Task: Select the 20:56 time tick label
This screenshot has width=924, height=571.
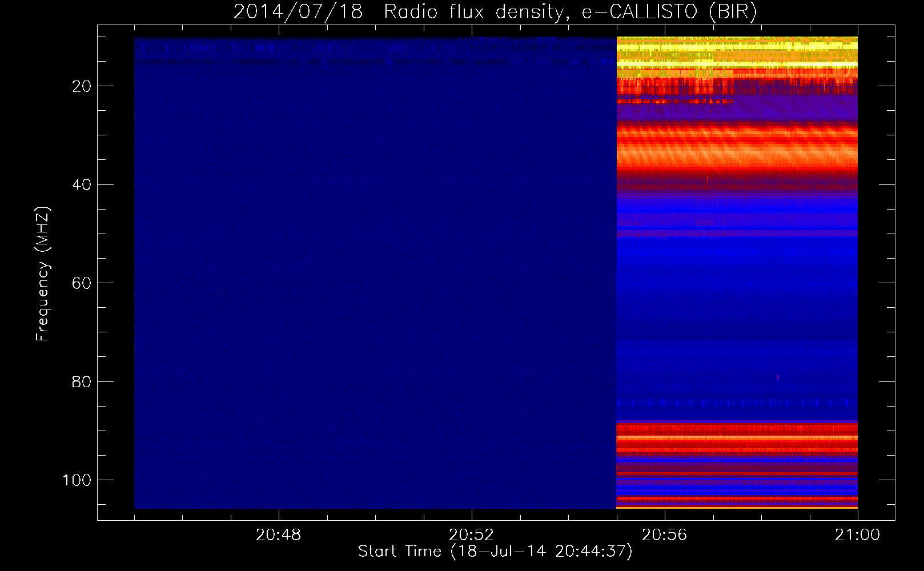Action: pyautogui.click(x=664, y=535)
